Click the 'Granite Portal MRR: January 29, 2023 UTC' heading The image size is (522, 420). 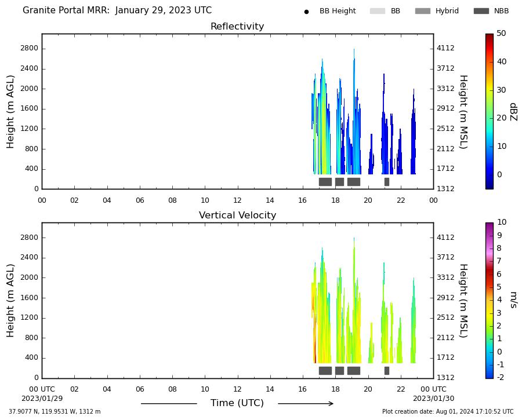pos(117,10)
